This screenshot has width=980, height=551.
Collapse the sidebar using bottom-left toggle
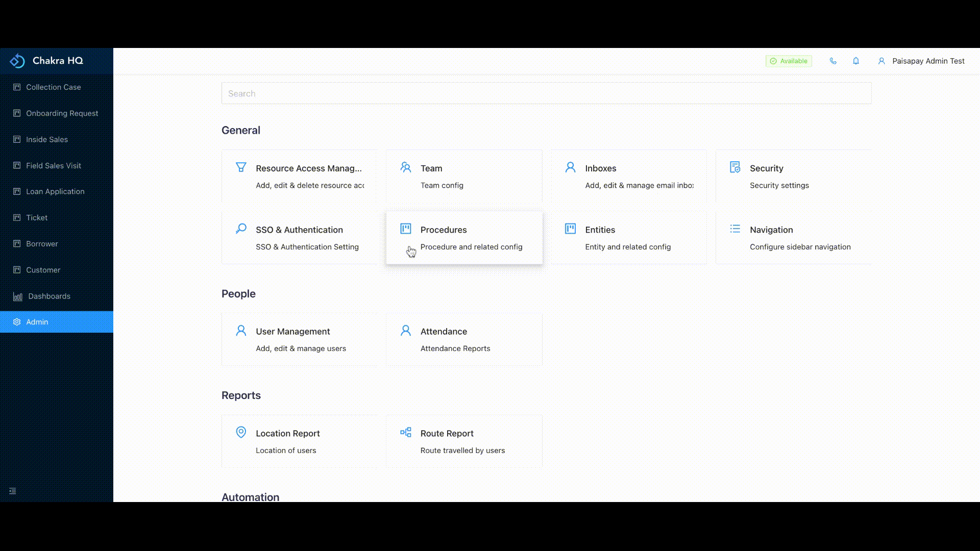pyautogui.click(x=12, y=491)
